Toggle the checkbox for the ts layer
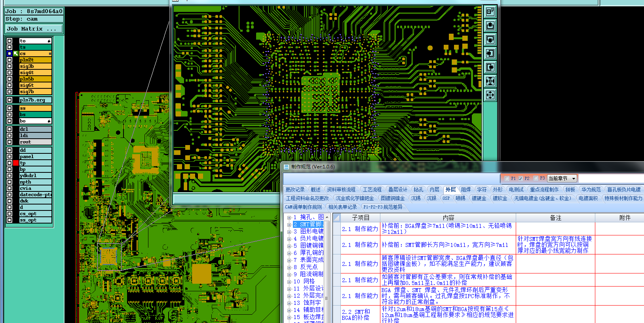The image size is (644, 323). tap(9, 47)
